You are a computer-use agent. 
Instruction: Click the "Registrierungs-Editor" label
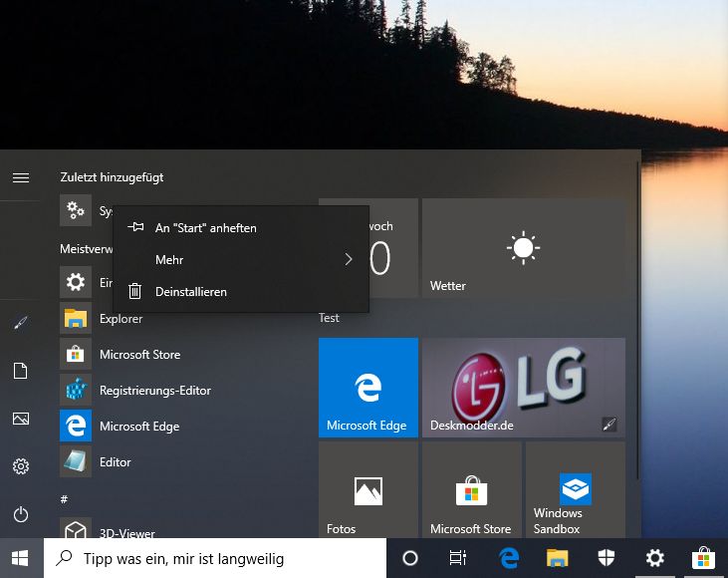[155, 391]
